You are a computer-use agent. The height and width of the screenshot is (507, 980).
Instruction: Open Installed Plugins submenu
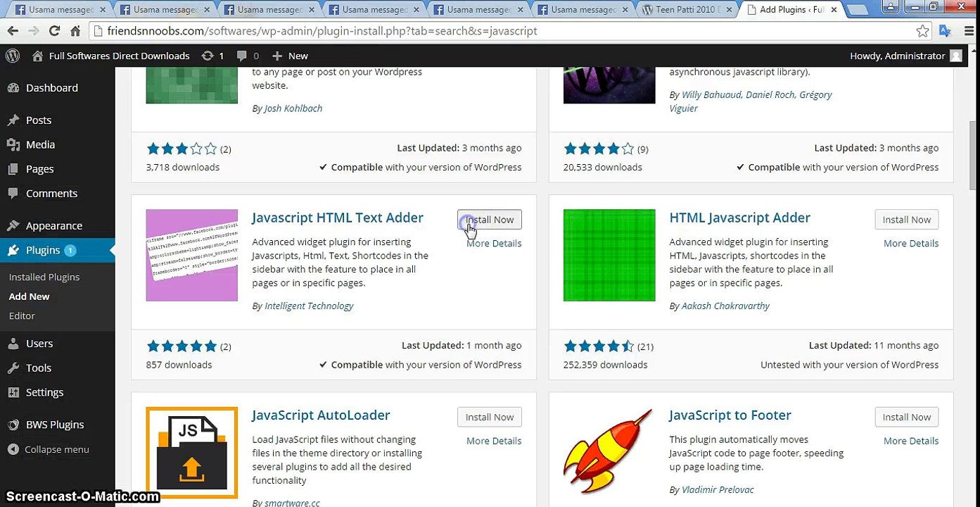coord(44,277)
